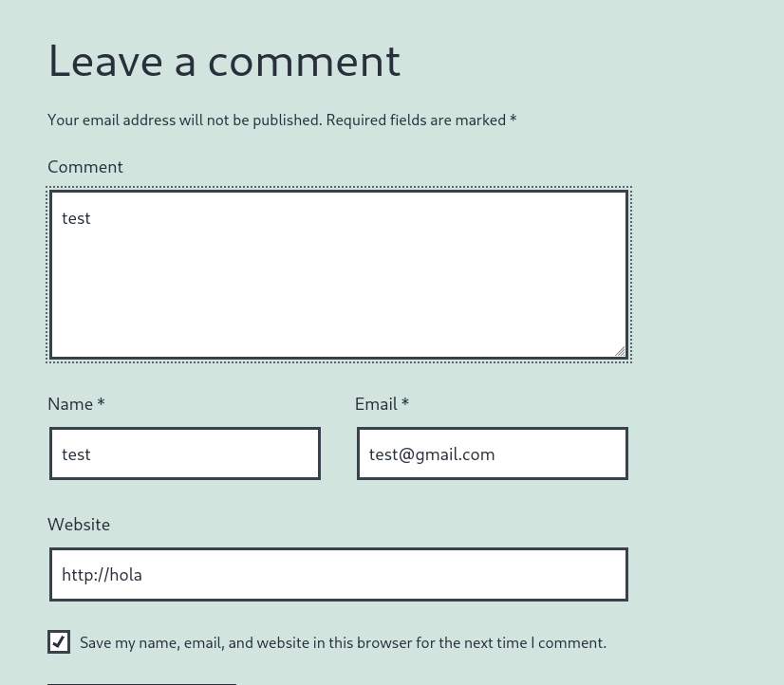This screenshot has width=784, height=685.
Task: Click the asterisk after "Required fields are marked"
Action: [x=513, y=120]
